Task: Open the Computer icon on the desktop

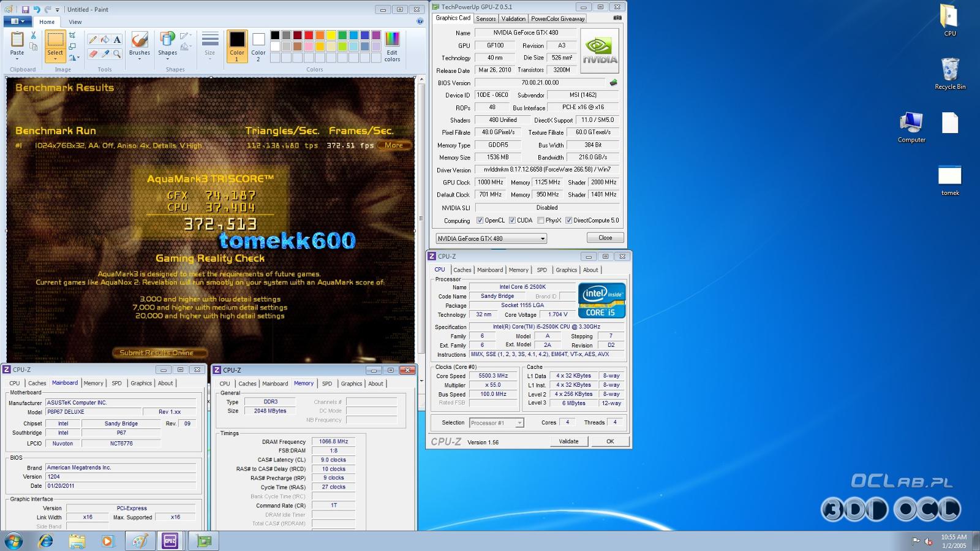Action: 911,127
